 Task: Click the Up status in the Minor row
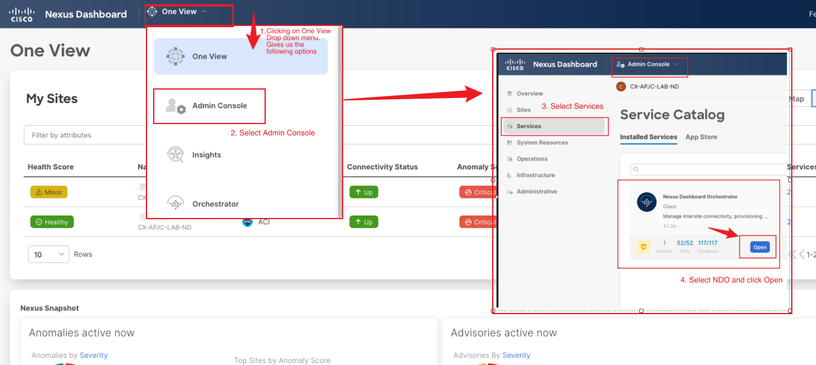coord(364,192)
